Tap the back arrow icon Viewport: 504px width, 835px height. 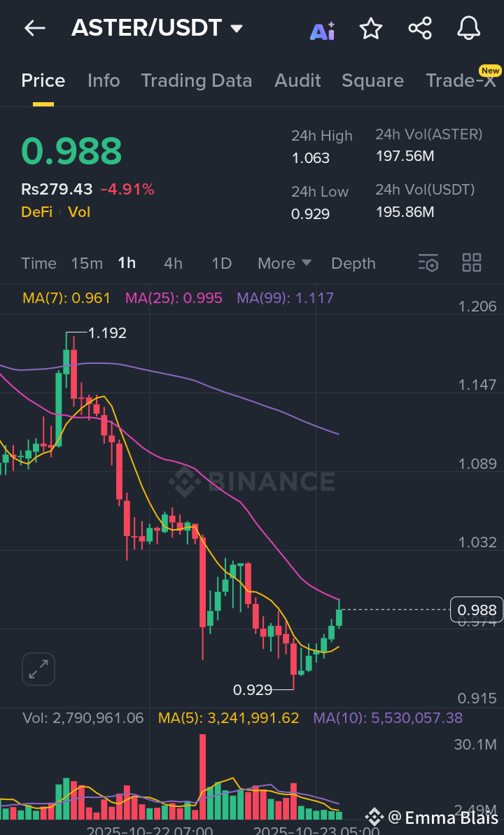coord(35,28)
